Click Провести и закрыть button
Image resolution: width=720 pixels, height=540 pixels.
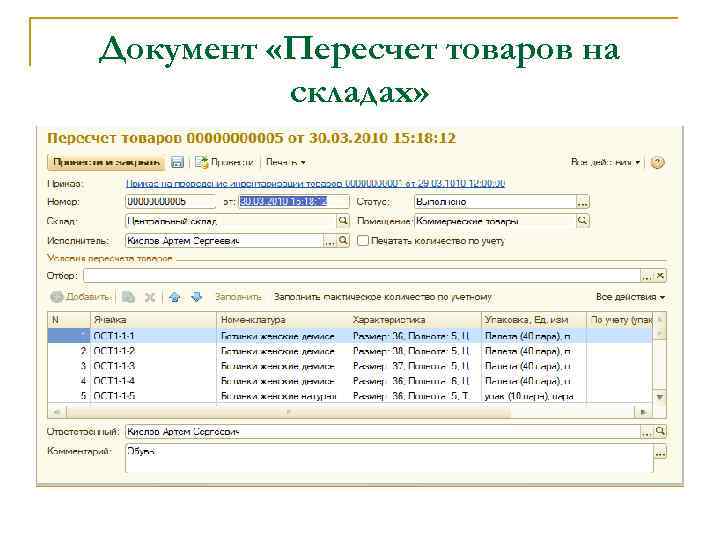[x=106, y=163]
